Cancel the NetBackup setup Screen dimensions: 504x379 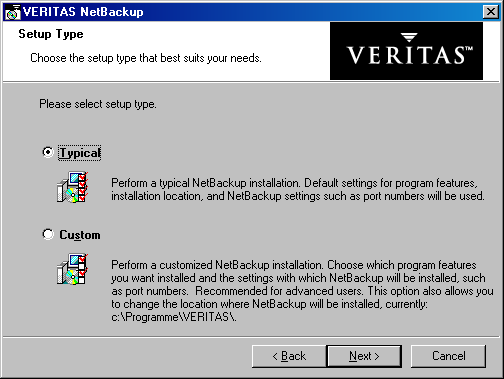click(448, 356)
